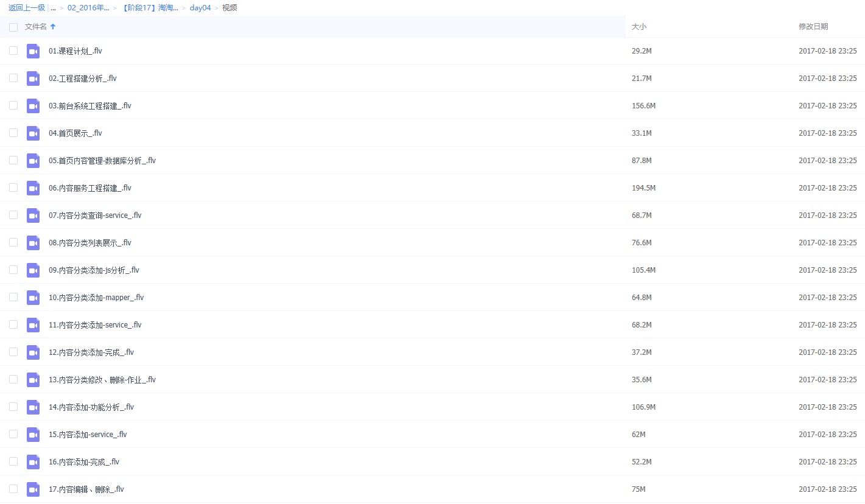Open file 17.内容编辑、删除_.flv
Image resolution: width=865 pixels, height=504 pixels.
(x=86, y=489)
